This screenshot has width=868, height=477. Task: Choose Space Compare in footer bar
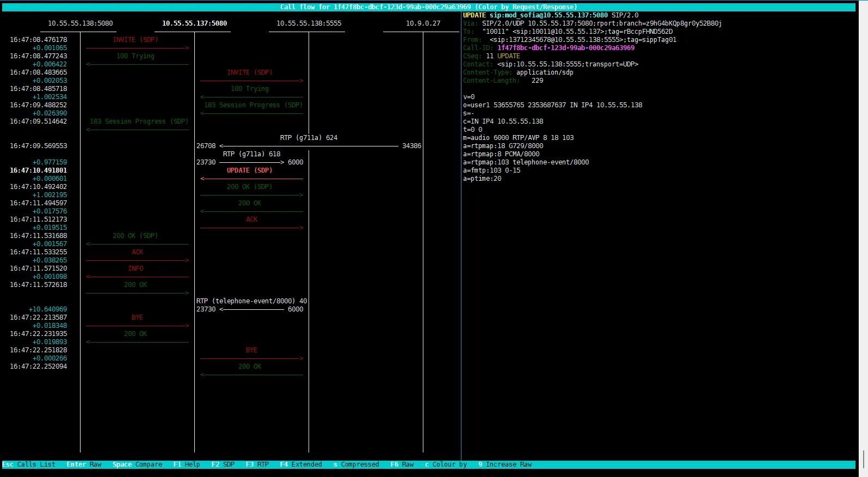tap(137, 464)
